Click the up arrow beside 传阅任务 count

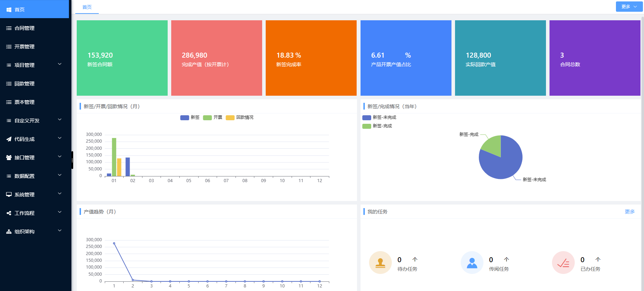[507, 259]
